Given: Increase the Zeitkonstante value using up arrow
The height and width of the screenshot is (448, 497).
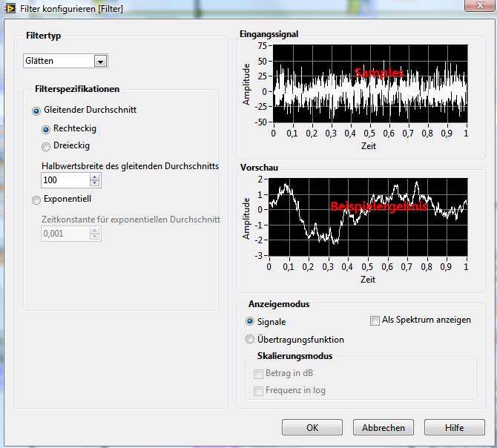Looking at the screenshot, I should coord(94,231).
